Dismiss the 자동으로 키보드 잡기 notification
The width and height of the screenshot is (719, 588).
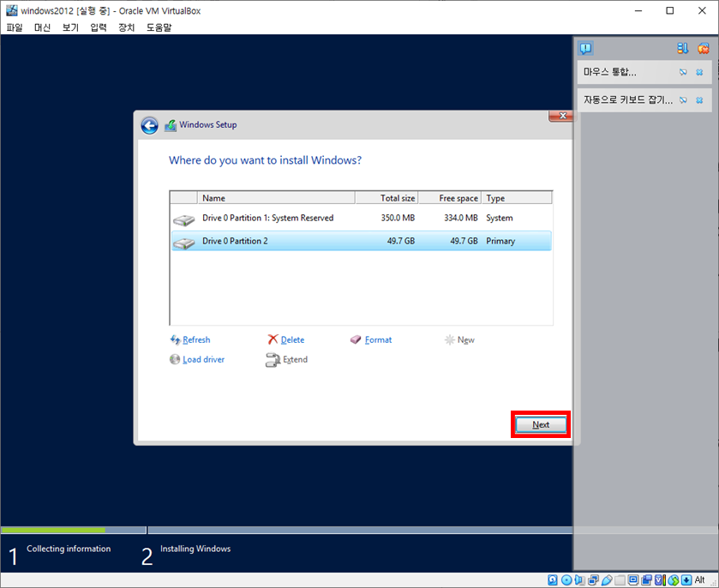(699, 100)
